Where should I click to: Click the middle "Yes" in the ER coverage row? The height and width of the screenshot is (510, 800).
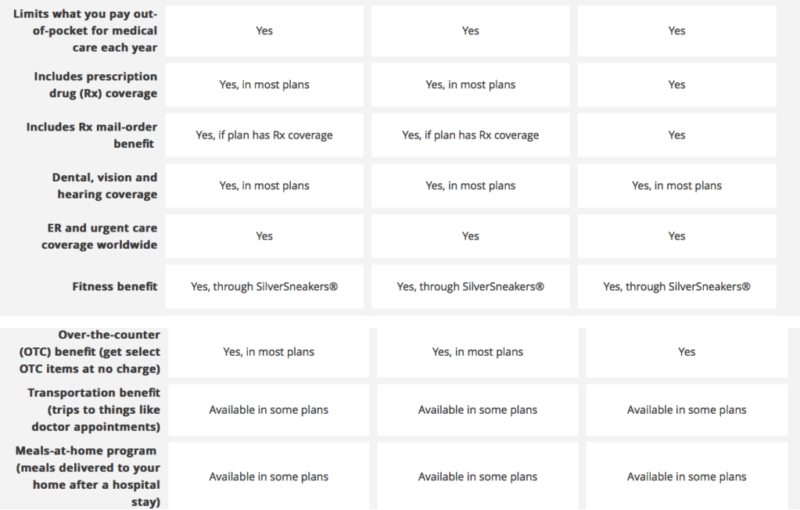click(470, 237)
